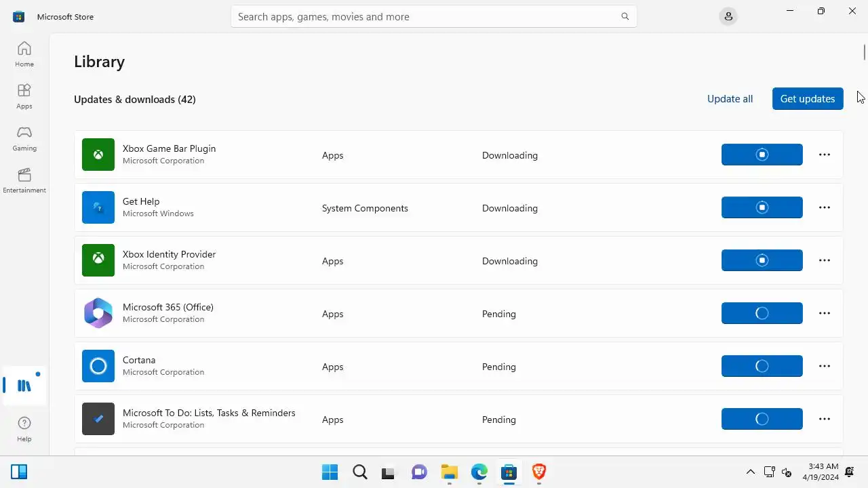Select the Library icon in sidebar

[x=24, y=386]
